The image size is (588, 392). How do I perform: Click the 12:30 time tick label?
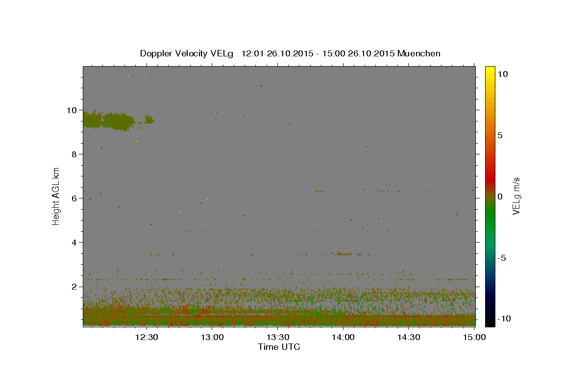pyautogui.click(x=146, y=337)
